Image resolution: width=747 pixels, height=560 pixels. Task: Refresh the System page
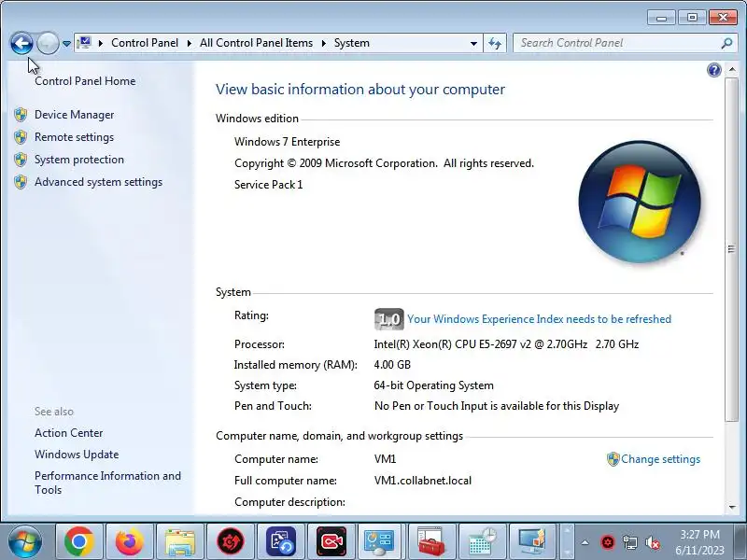495,43
